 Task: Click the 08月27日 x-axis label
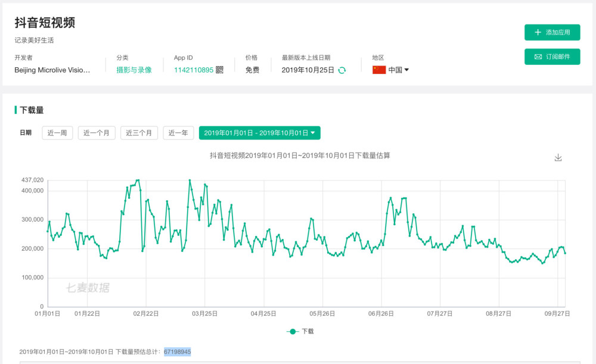499,314
